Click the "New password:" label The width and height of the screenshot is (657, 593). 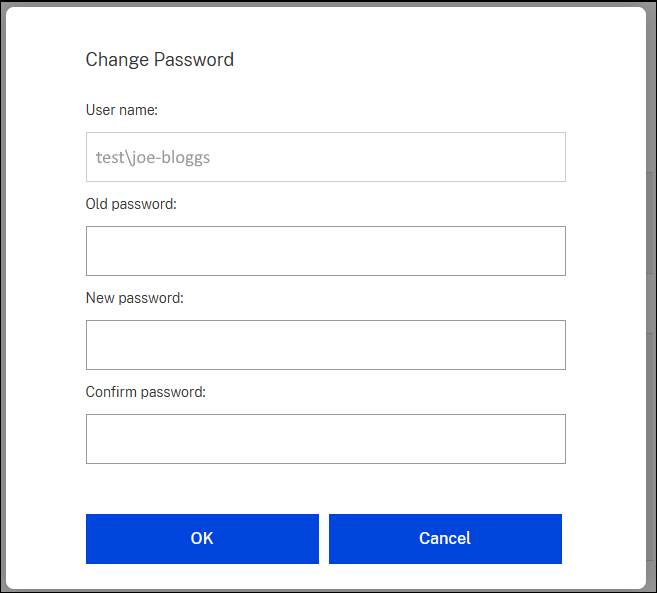135,298
